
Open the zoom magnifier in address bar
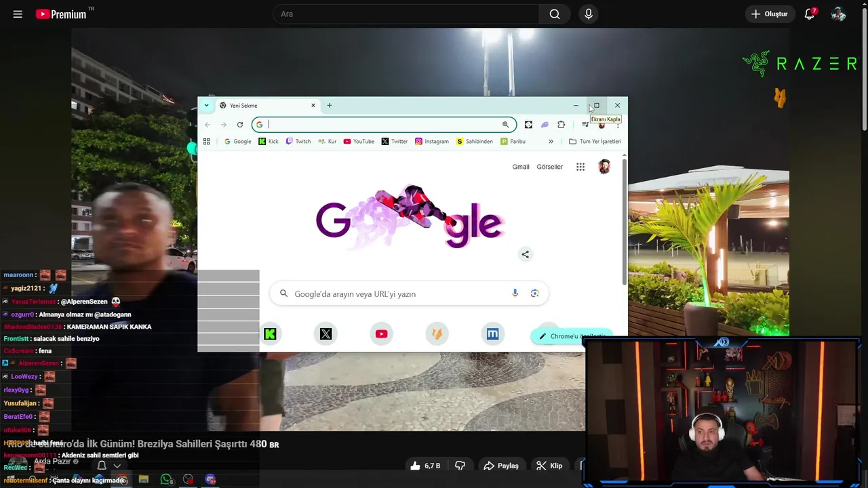pos(505,125)
